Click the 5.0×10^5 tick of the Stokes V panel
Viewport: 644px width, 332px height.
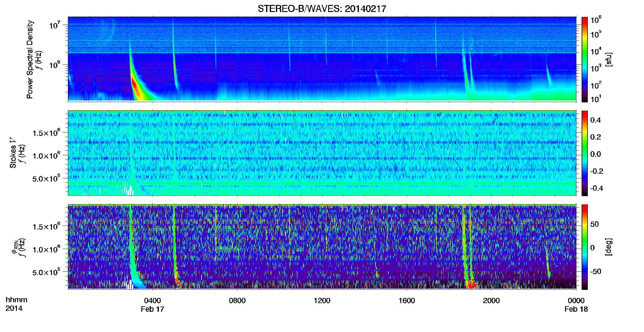point(46,178)
